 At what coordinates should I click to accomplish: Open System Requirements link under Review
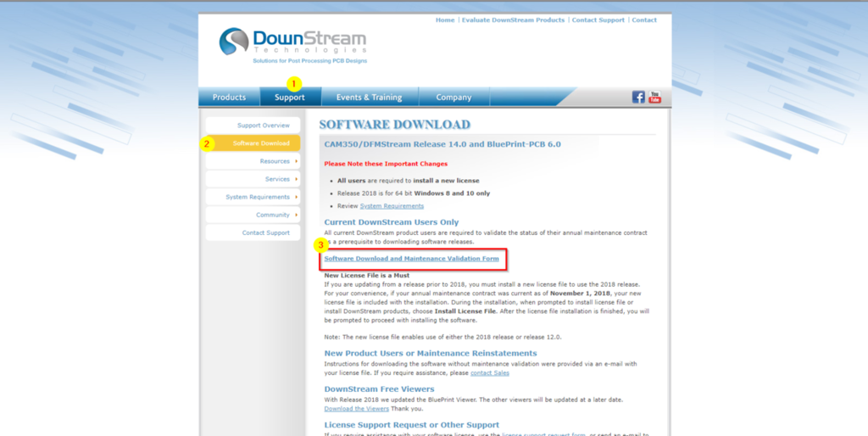point(392,206)
